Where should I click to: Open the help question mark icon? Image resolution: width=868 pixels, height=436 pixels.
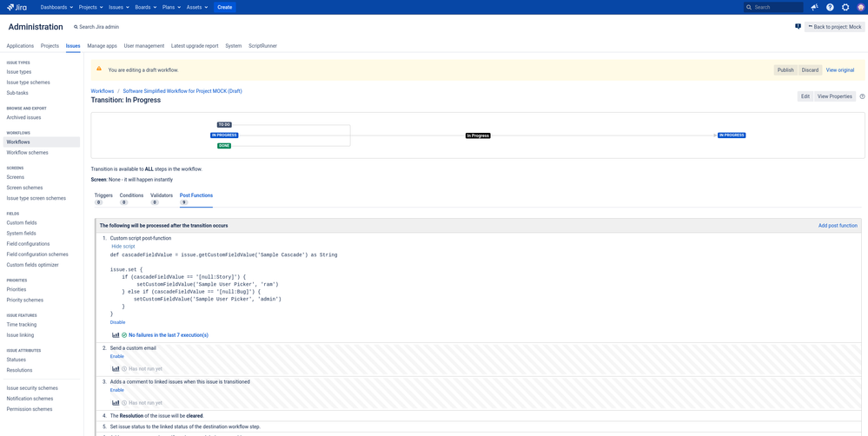[830, 7]
